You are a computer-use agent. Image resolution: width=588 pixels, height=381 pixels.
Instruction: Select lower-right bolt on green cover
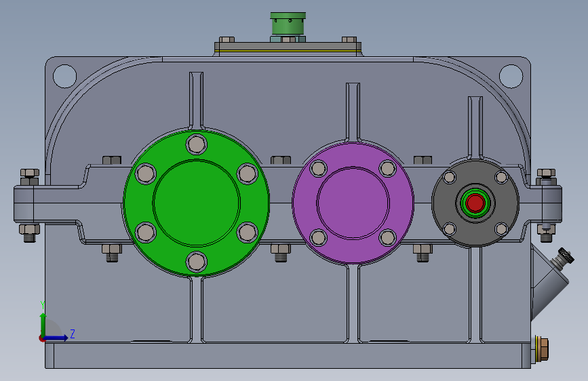tap(248, 233)
